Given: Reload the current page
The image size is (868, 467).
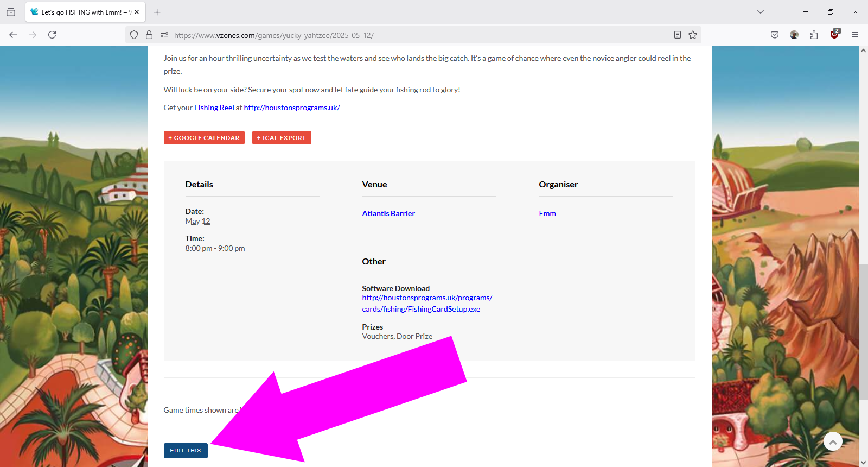Looking at the screenshot, I should point(52,35).
